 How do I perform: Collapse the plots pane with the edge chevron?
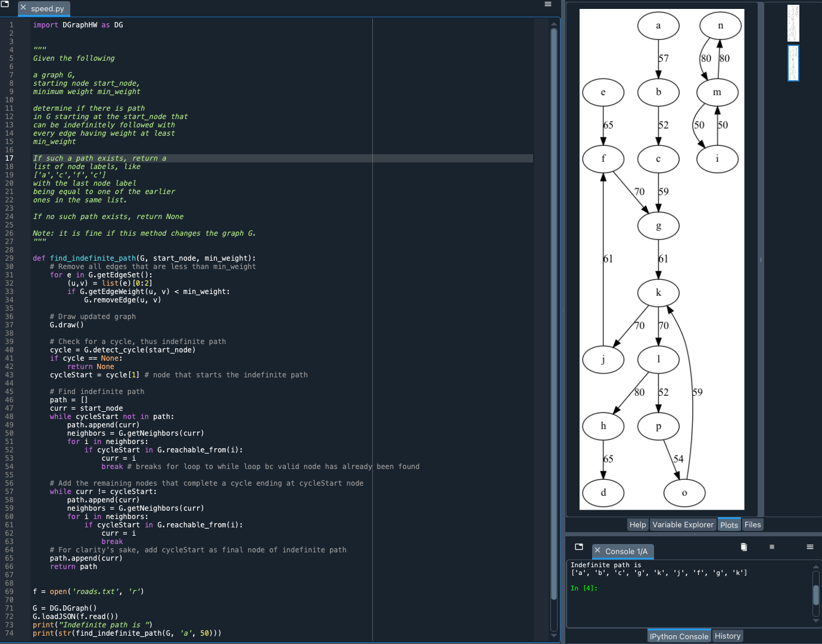pyautogui.click(x=760, y=260)
